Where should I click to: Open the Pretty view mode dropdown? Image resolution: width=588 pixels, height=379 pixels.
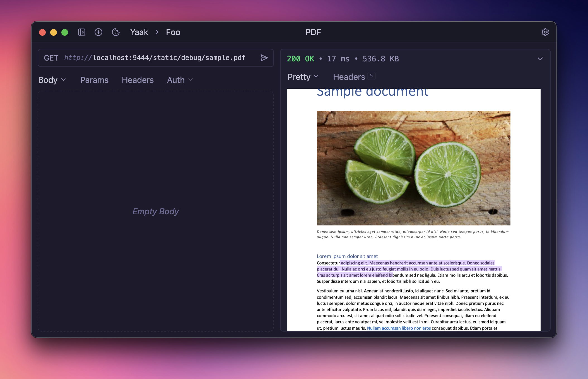303,77
